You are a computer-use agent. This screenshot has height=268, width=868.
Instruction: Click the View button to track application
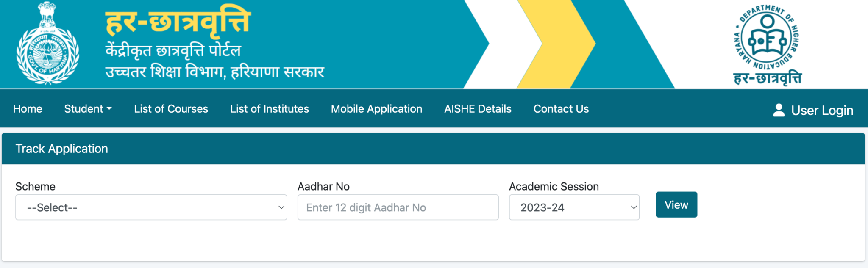click(x=676, y=204)
